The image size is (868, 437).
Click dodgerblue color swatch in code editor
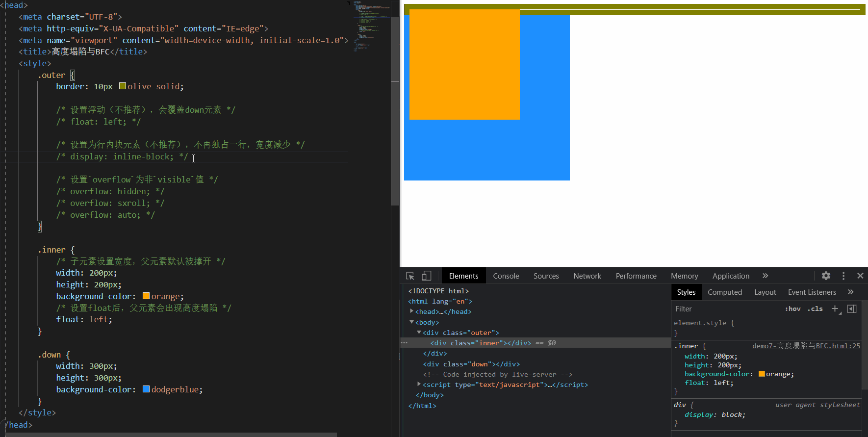[x=146, y=389]
